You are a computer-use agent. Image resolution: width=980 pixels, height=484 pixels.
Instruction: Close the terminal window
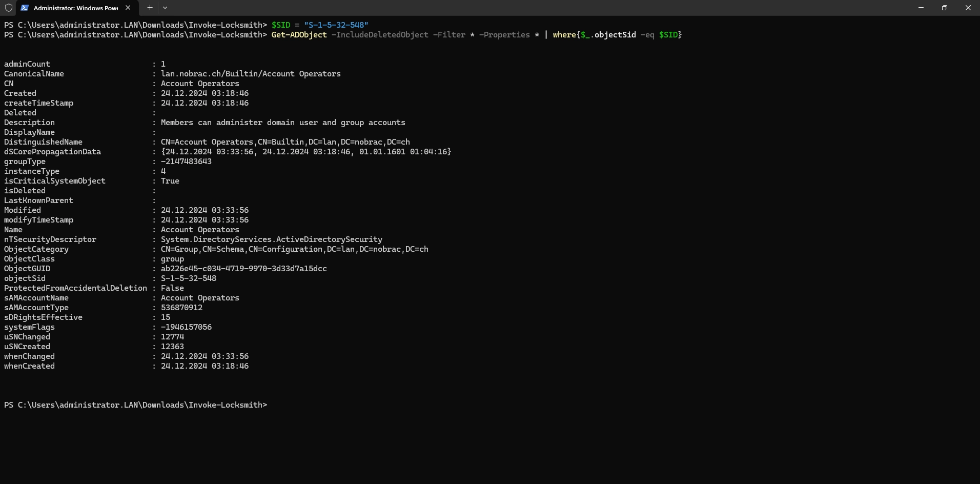click(x=968, y=8)
